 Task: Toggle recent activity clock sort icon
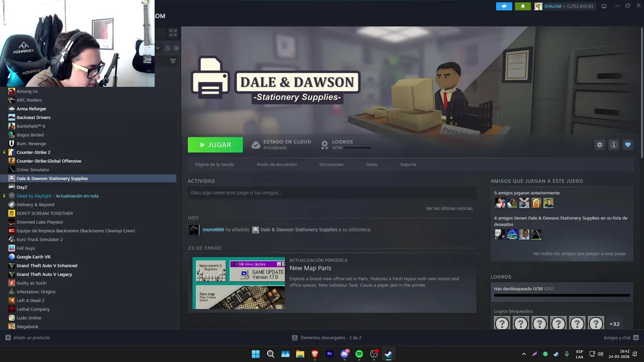[168, 48]
